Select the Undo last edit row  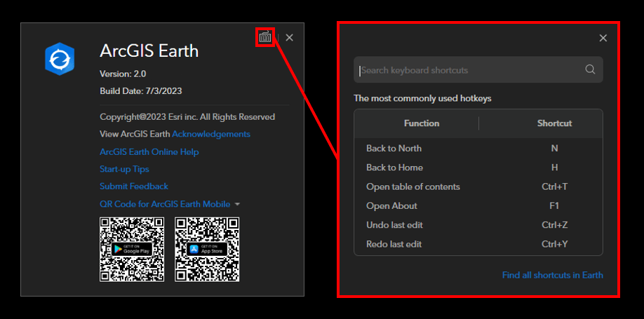point(478,225)
